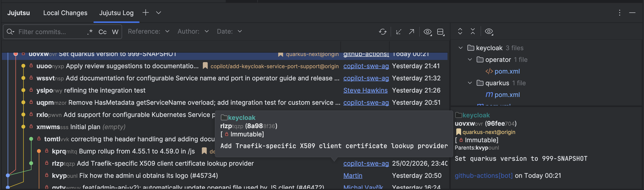Expand all files in changes tree

pos(460,31)
